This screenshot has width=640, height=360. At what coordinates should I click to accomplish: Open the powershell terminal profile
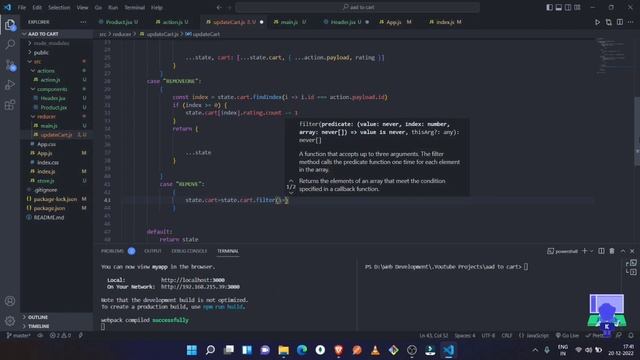562,251
